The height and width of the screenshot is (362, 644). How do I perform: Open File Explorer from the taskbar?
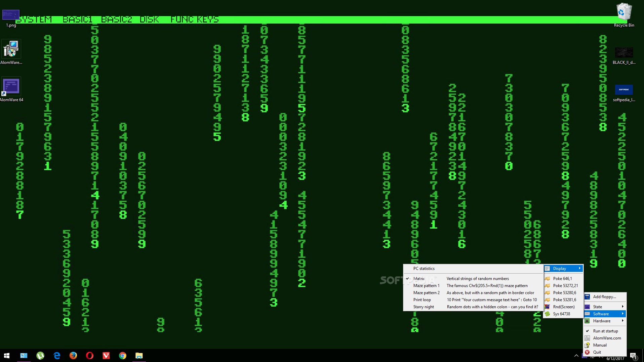(x=139, y=355)
